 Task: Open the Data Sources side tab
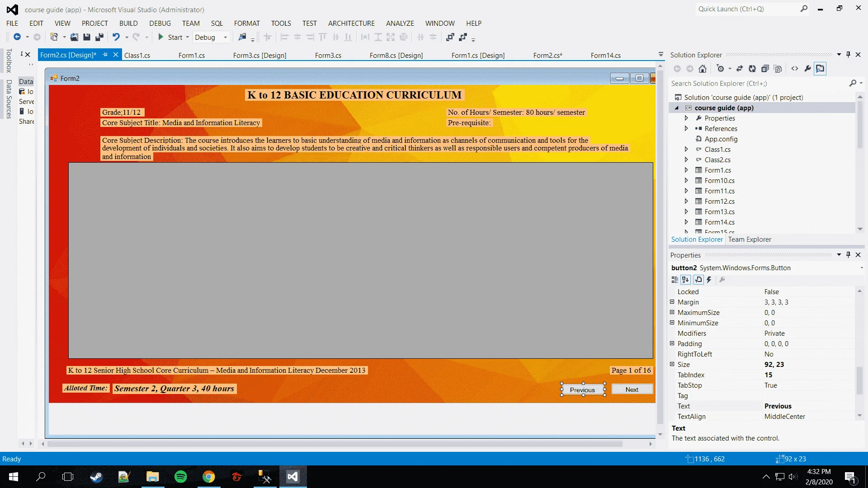coord(9,99)
